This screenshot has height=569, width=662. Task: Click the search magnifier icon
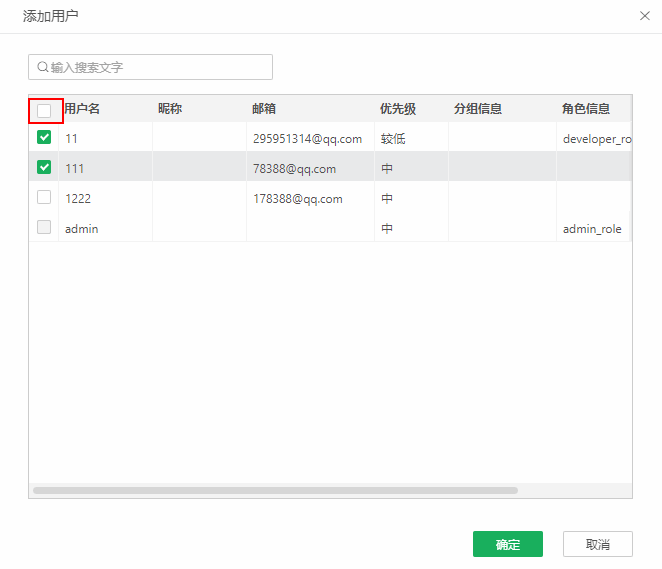[x=43, y=67]
